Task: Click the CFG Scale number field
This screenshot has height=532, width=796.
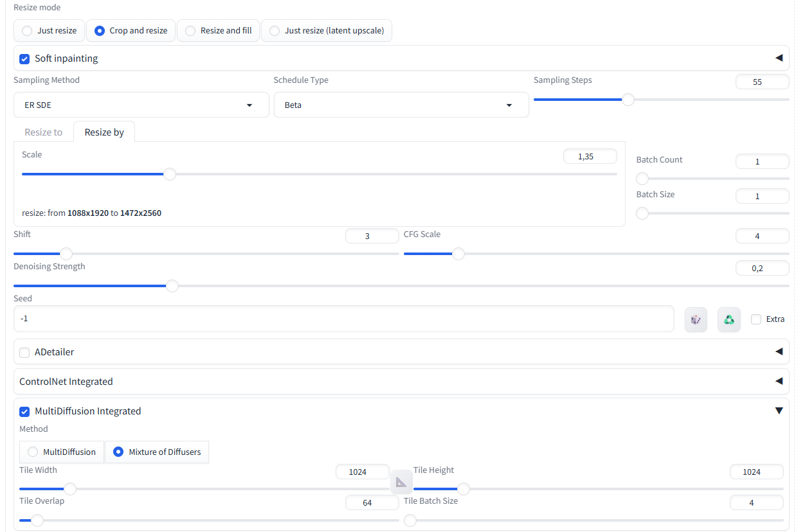Action: coord(763,236)
